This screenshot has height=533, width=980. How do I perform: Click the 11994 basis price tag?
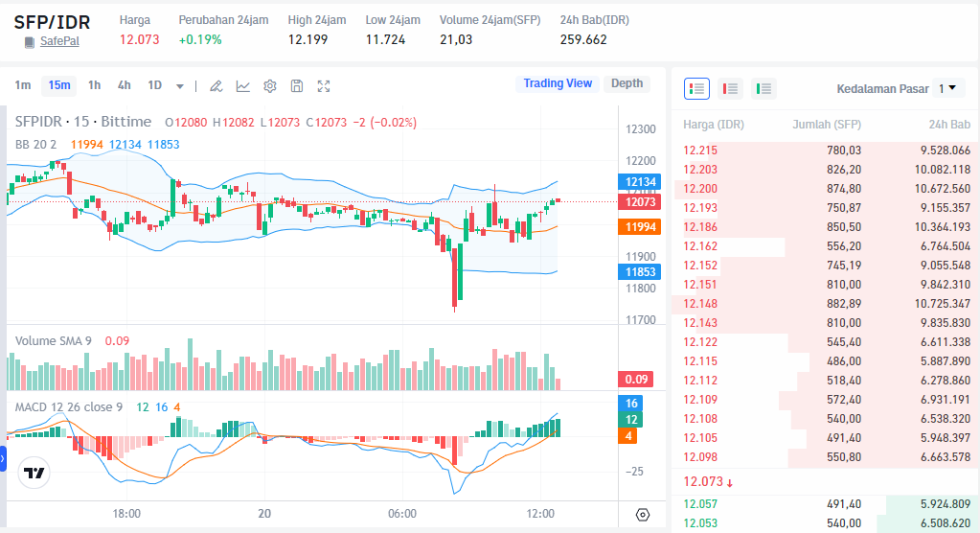pos(640,227)
